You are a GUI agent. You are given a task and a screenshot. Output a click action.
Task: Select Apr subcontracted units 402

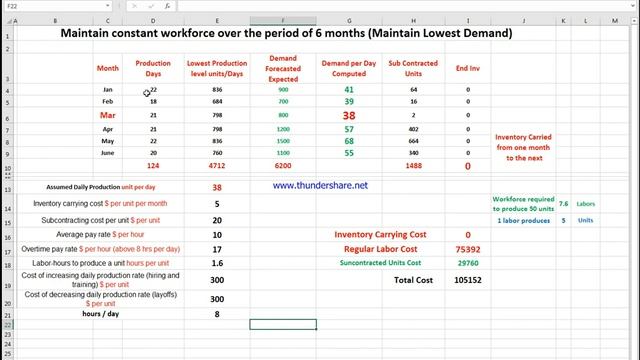tap(413, 129)
